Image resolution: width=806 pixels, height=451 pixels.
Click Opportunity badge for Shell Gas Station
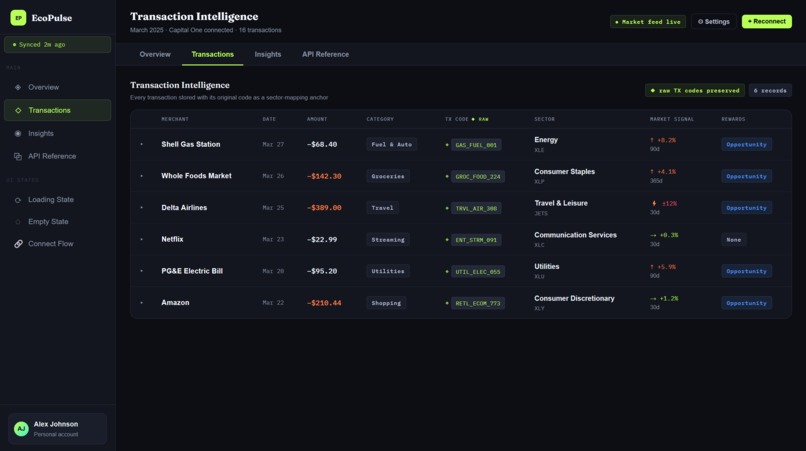tap(746, 145)
